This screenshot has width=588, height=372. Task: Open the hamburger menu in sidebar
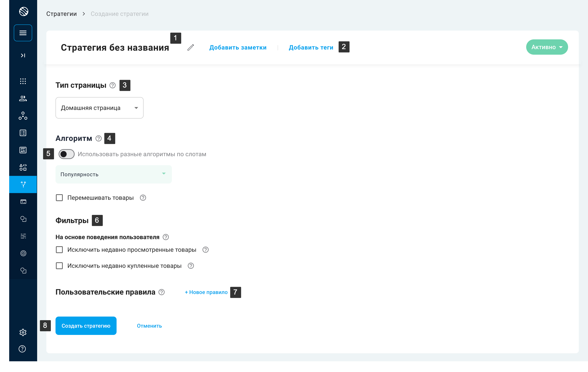coord(23,33)
